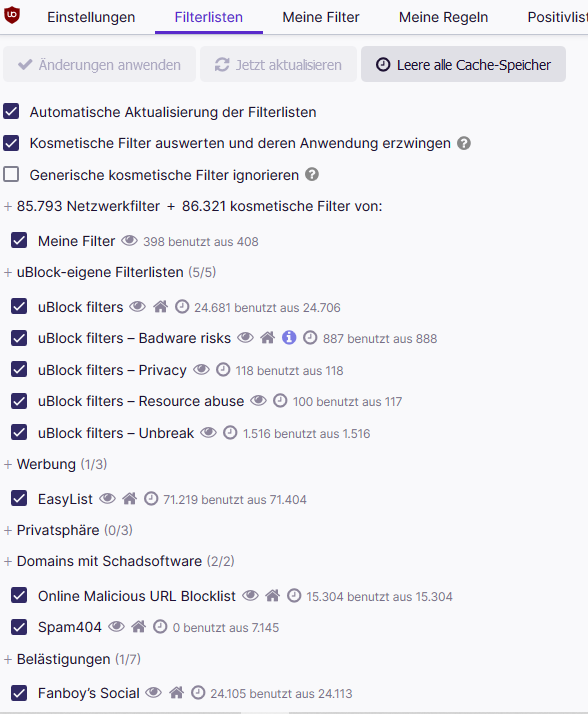View content of Meine Filter via eye icon
The image size is (588, 714).
click(129, 240)
